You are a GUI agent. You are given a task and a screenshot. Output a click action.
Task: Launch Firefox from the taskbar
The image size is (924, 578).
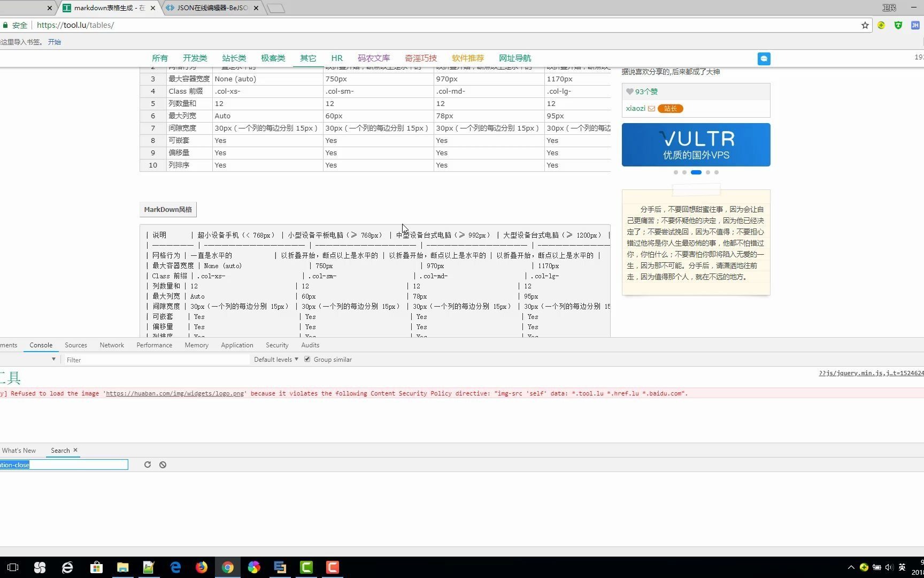tap(202, 567)
